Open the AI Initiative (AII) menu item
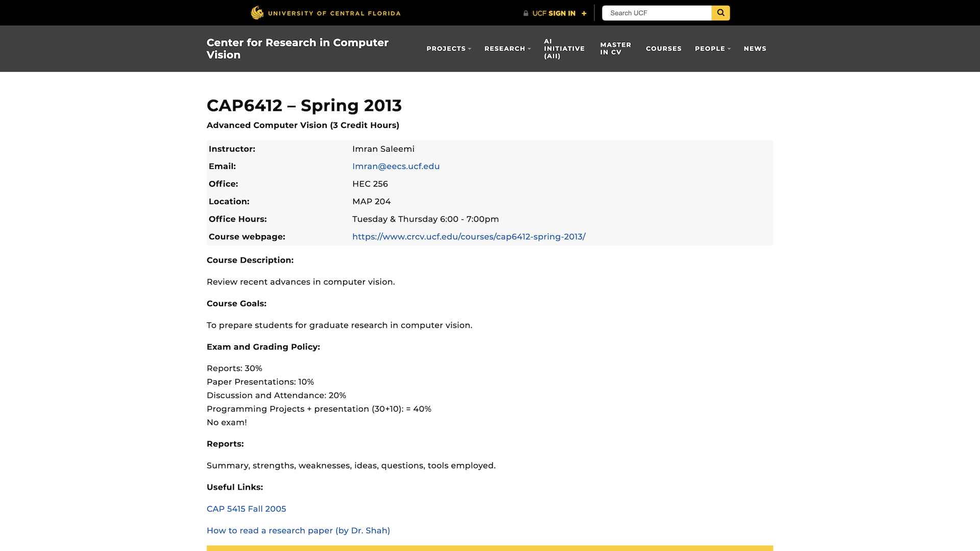 click(564, 48)
